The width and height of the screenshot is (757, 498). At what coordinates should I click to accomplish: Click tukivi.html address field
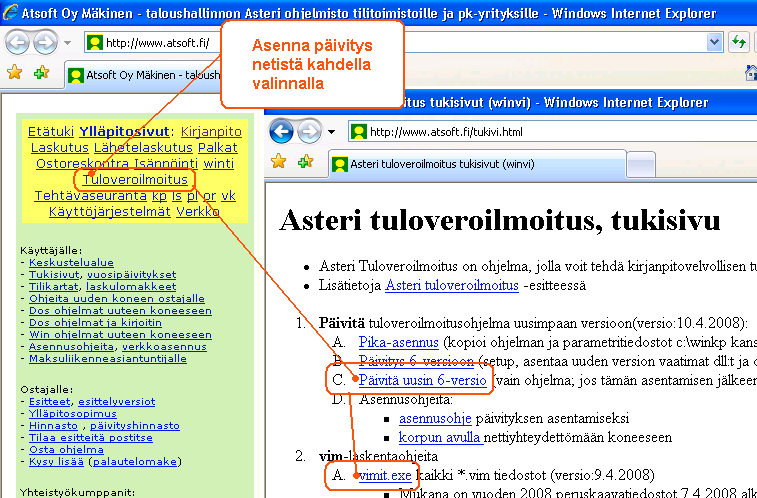click(x=552, y=132)
